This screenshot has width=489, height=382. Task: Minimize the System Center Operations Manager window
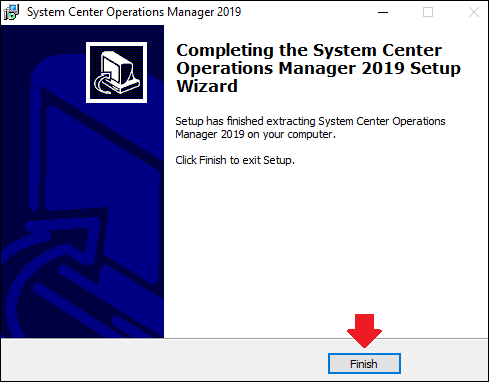tap(383, 12)
